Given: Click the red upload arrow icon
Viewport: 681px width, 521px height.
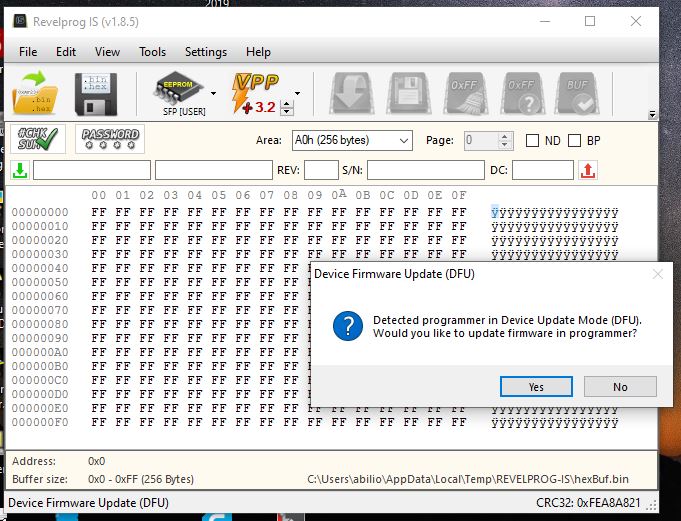Looking at the screenshot, I should click(x=588, y=171).
